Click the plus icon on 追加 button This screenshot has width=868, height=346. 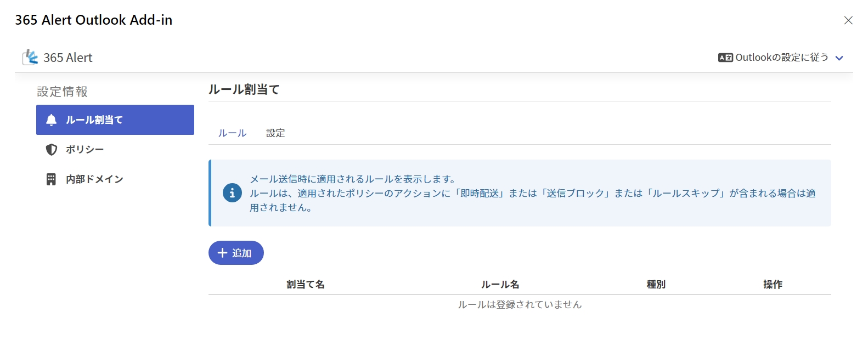point(222,253)
